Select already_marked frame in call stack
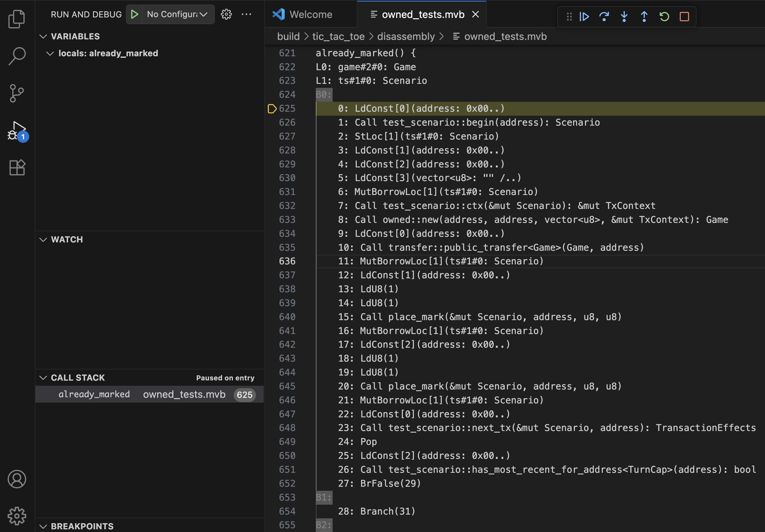 (x=94, y=394)
